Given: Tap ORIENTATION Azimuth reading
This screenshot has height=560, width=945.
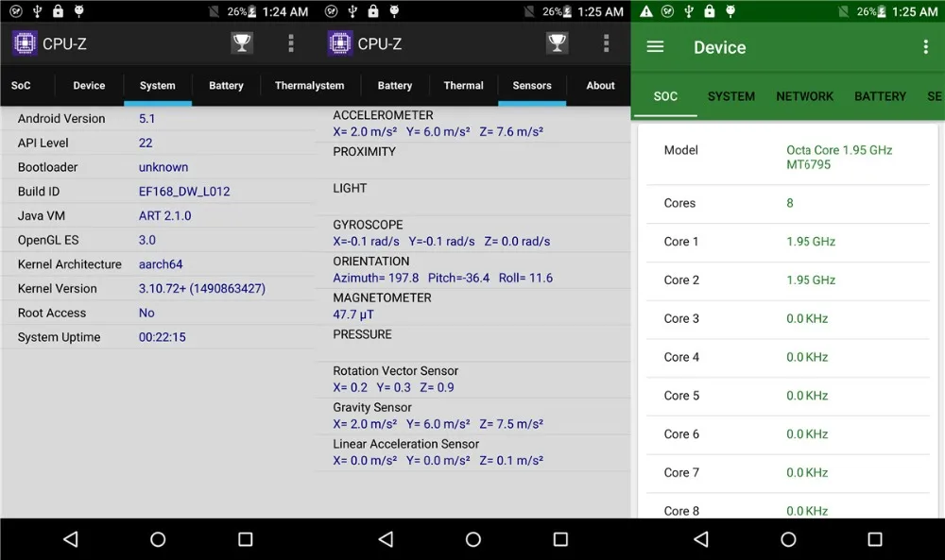Looking at the screenshot, I should point(376,278).
